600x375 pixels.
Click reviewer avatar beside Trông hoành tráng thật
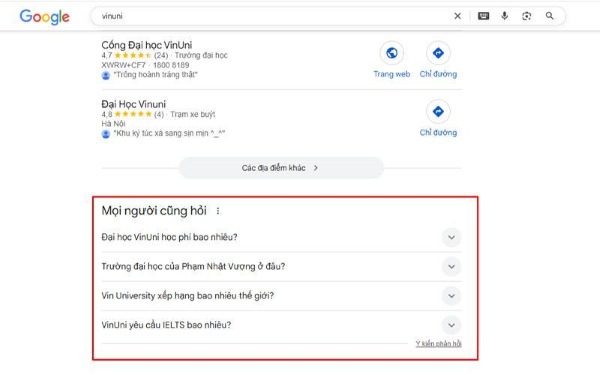point(106,75)
